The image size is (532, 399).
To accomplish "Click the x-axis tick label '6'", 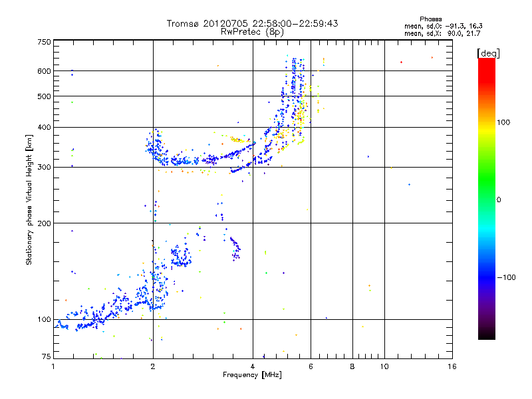I will coord(311,366).
